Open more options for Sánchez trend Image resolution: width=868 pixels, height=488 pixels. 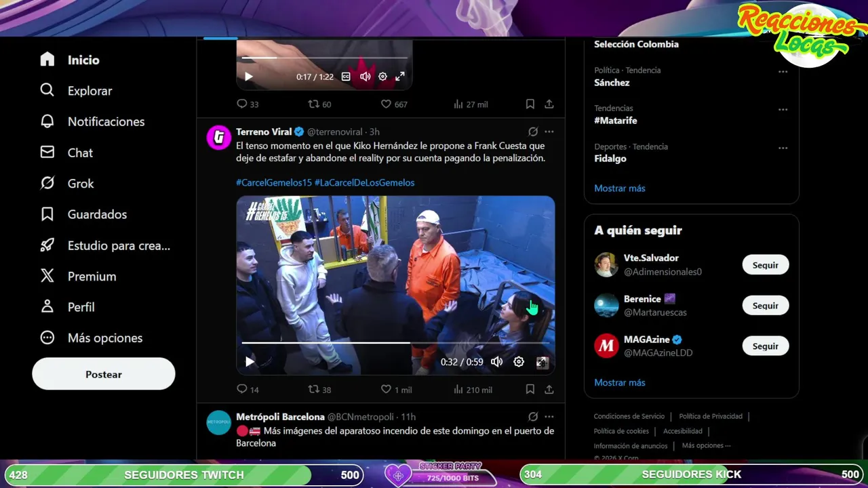(783, 72)
